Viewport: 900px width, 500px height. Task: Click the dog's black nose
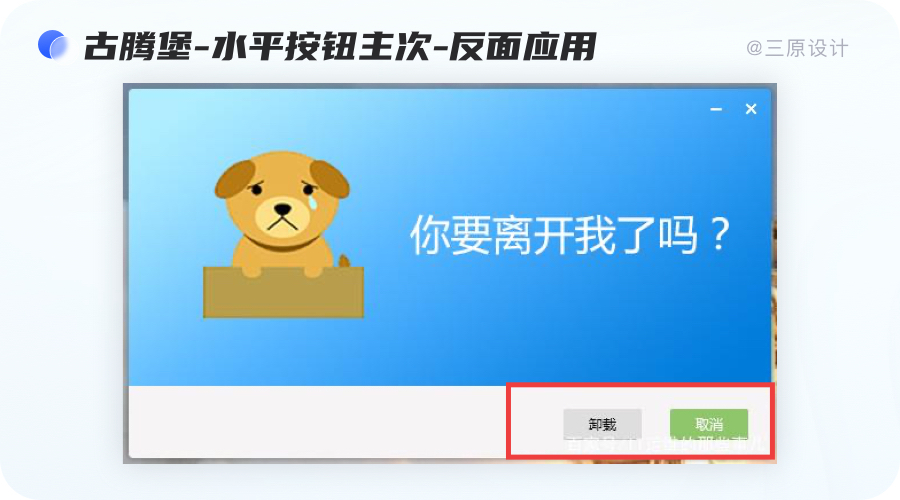pos(282,208)
